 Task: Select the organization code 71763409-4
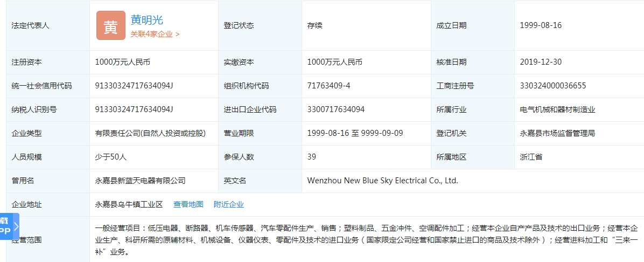point(328,86)
